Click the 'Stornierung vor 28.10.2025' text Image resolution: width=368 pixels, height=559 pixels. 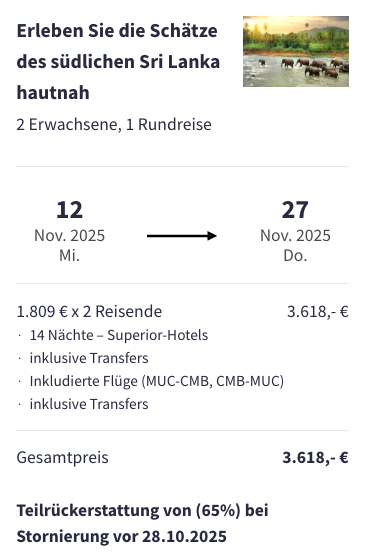click(122, 537)
